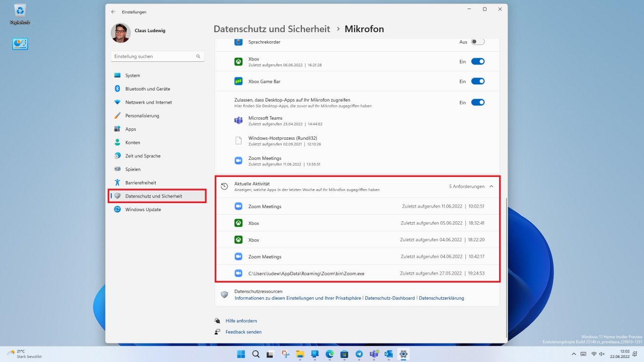Viewport: 644px width, 362px height.
Task: Open the Datenschutz-Dashboard link
Action: [390, 298]
